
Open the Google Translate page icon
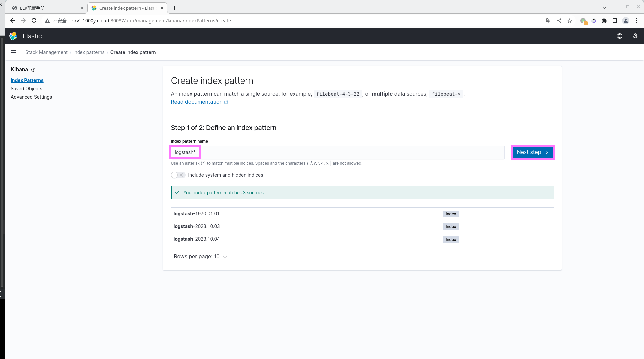pos(549,21)
